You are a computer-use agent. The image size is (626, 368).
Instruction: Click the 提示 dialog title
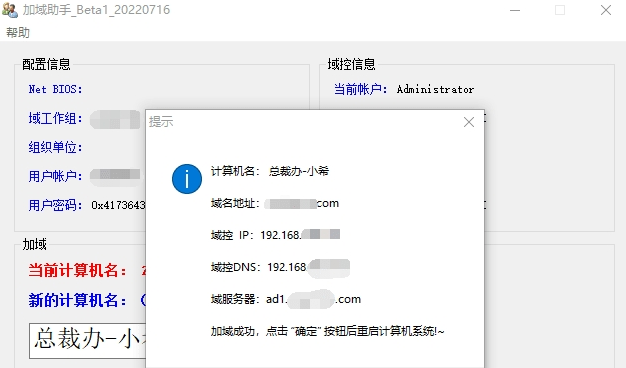coord(161,122)
